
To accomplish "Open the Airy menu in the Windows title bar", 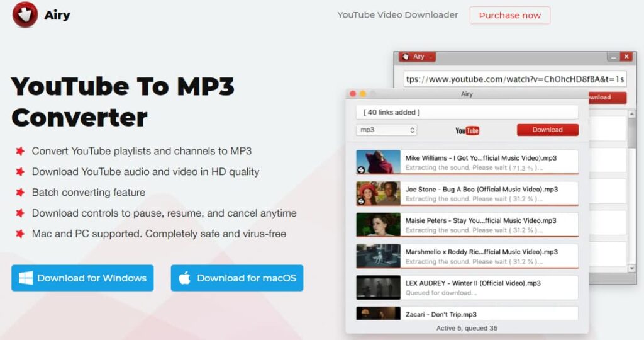I will (x=417, y=57).
